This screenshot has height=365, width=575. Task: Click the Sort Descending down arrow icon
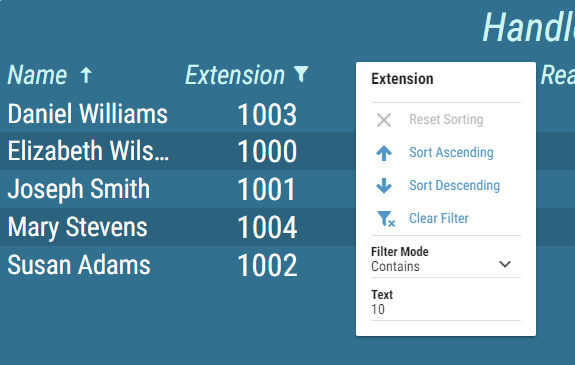[384, 186]
